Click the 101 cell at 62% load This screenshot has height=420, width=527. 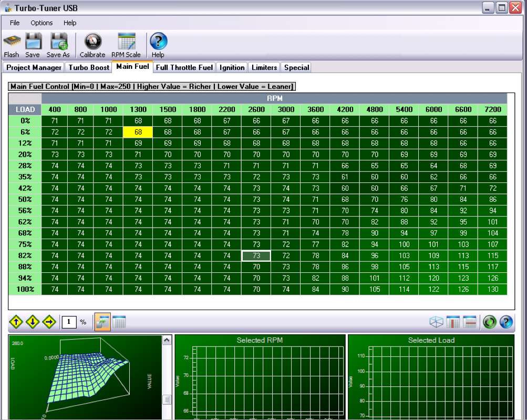[x=492, y=222]
